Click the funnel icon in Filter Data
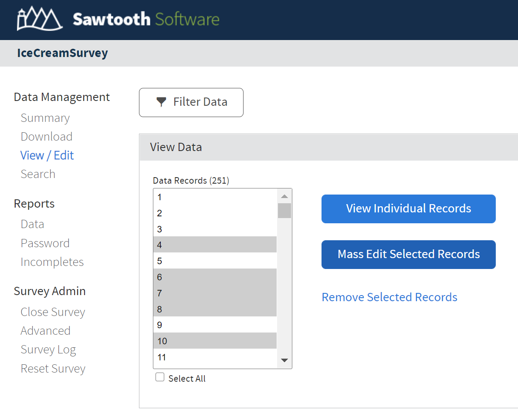 coord(161,102)
